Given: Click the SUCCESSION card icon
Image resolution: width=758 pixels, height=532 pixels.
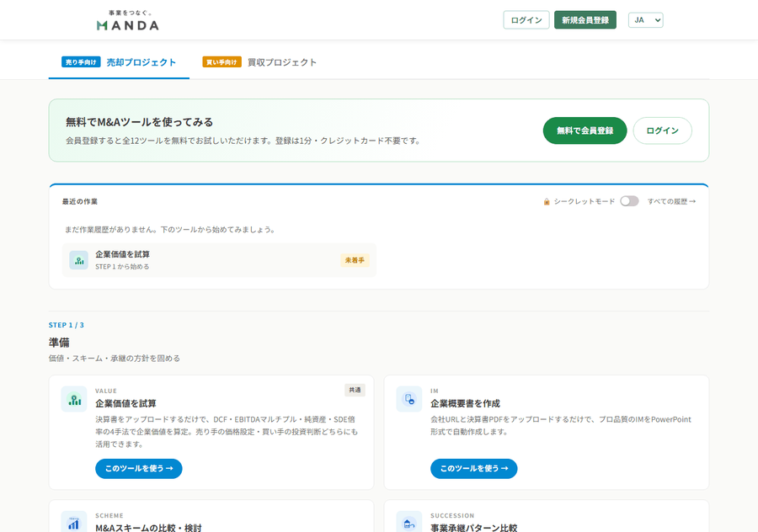Looking at the screenshot, I should [409, 523].
